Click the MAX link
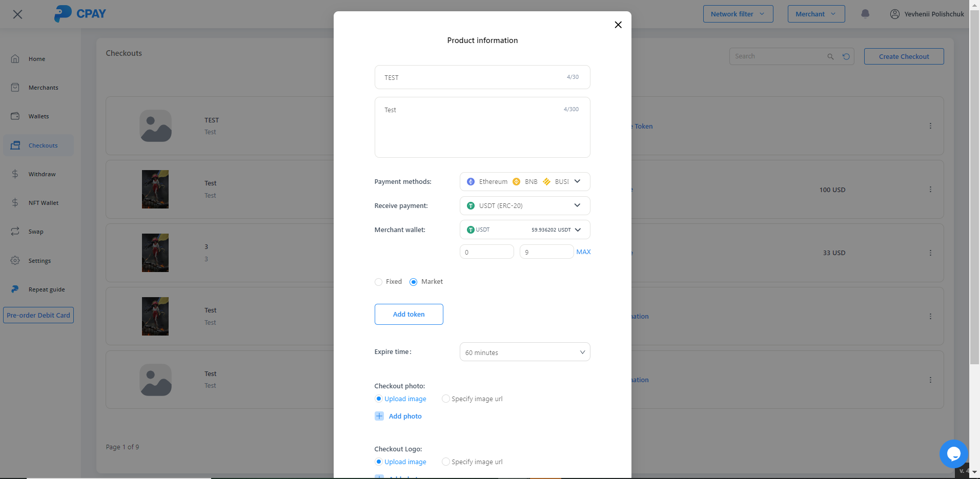Viewport: 980px width, 479px height. [x=583, y=252]
